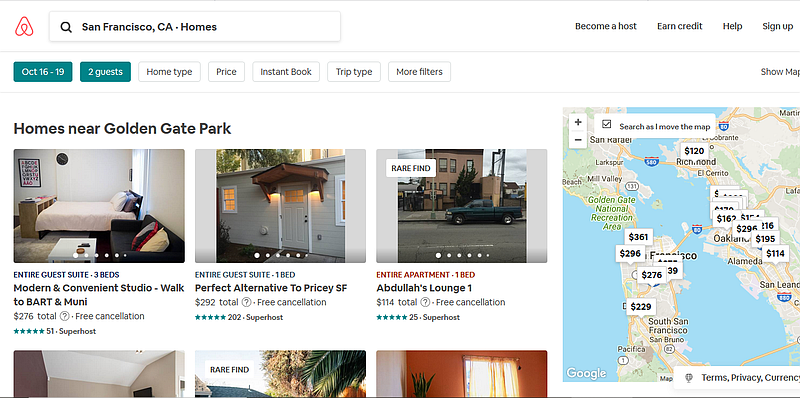Click the help icon next to $276 total

coord(64,316)
